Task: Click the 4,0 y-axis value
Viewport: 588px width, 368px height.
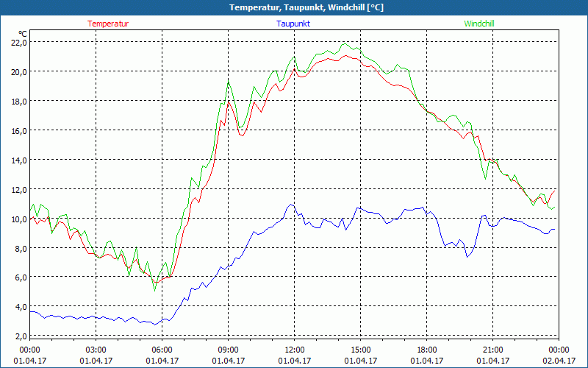Action: 21,307
